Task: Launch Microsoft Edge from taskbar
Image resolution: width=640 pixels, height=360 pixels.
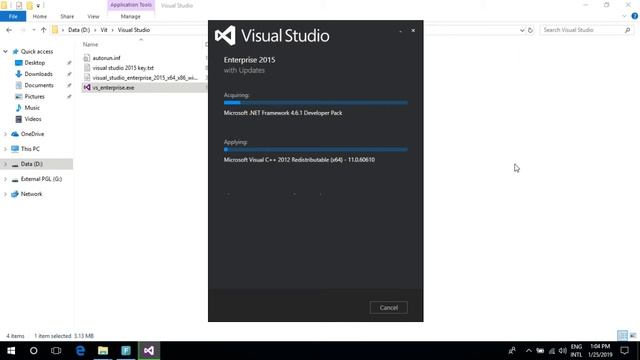Action: pos(80,351)
